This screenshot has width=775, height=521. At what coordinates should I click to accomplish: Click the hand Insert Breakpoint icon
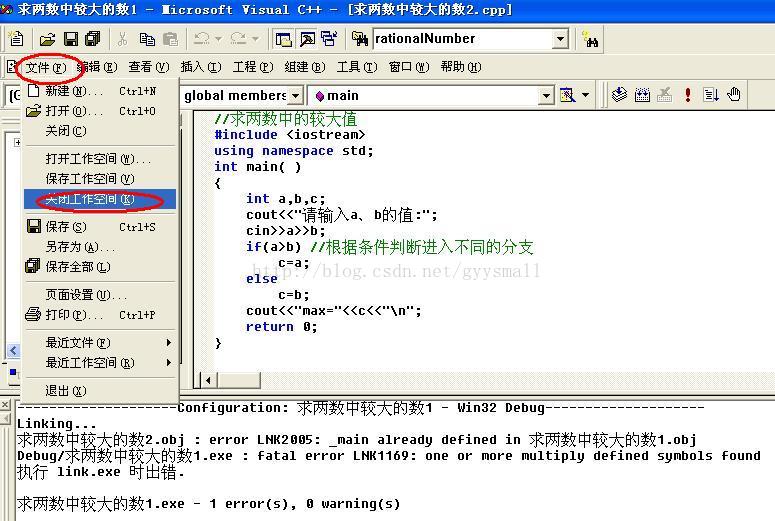734,94
